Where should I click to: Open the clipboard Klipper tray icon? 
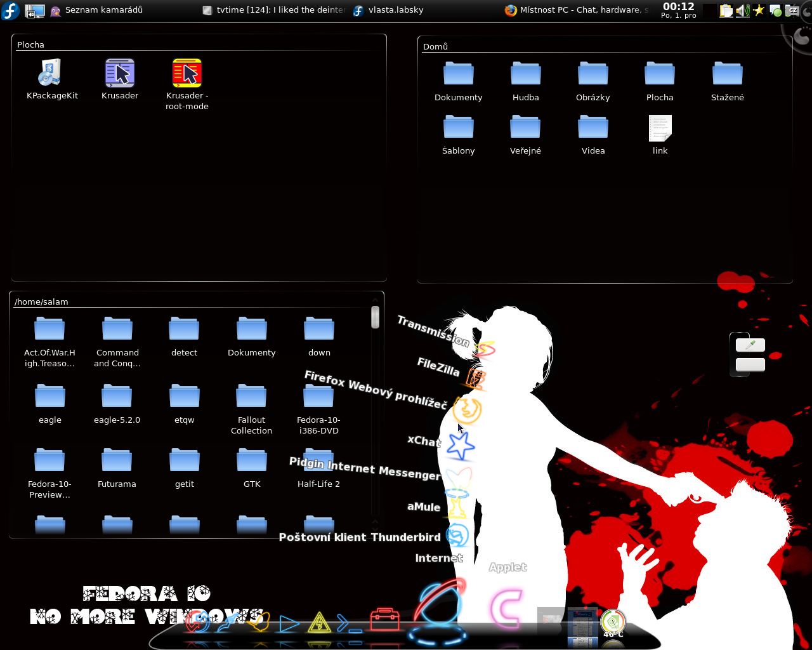[726, 11]
